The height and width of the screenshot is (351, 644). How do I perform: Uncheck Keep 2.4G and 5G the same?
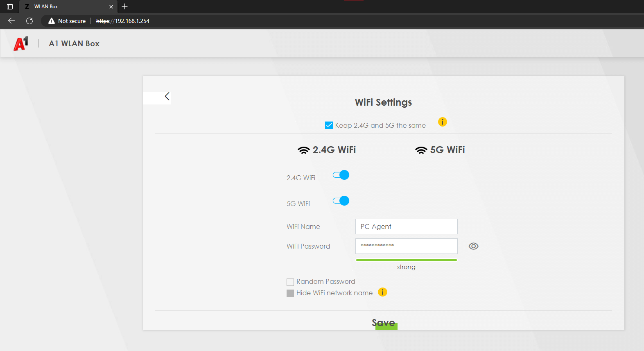click(x=329, y=125)
